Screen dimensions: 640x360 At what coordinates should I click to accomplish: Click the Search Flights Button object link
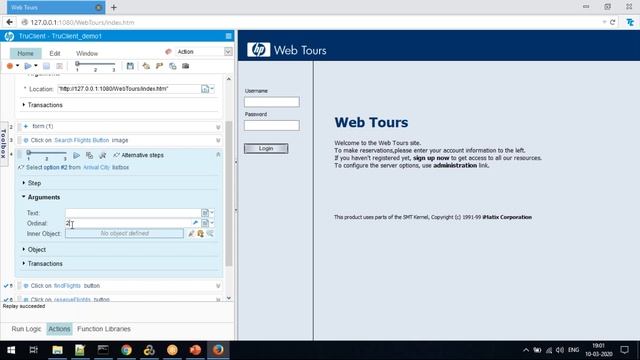click(x=82, y=140)
